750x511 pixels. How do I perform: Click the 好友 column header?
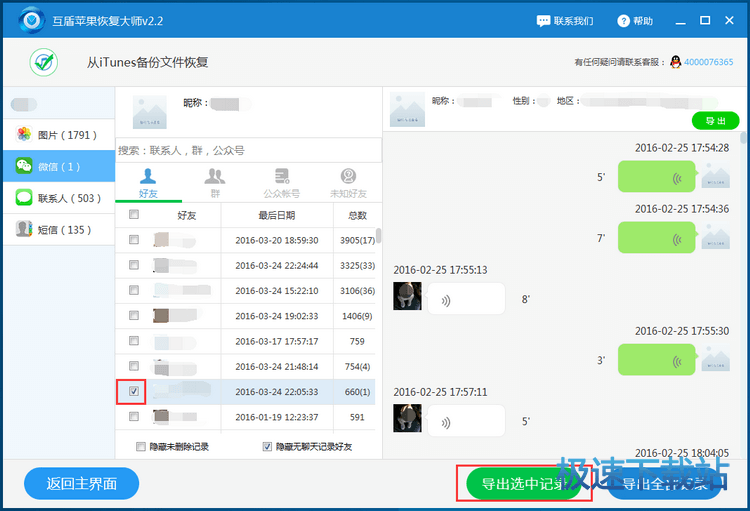click(x=187, y=215)
